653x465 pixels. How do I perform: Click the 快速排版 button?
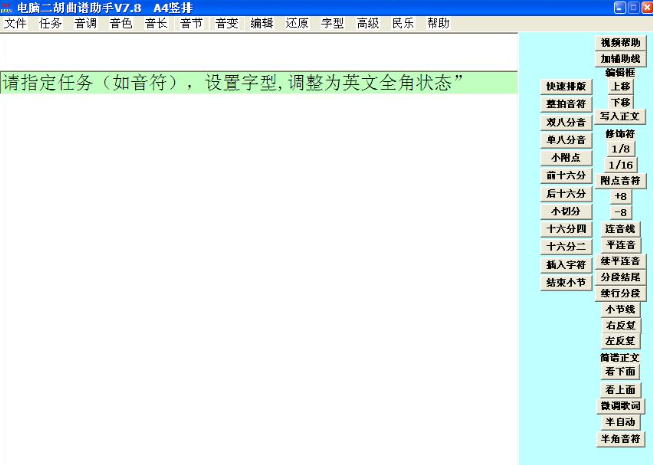tap(566, 87)
